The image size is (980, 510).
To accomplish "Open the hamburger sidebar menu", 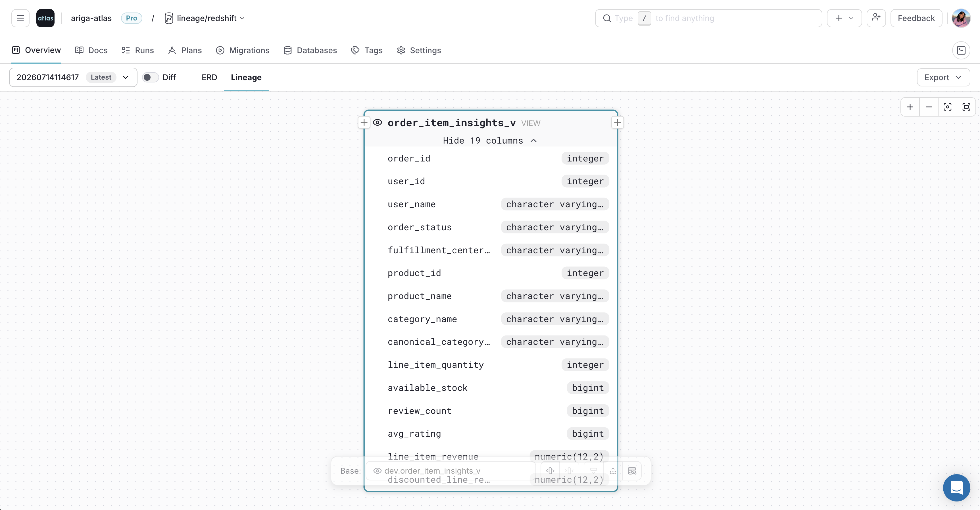I will 20,18.
